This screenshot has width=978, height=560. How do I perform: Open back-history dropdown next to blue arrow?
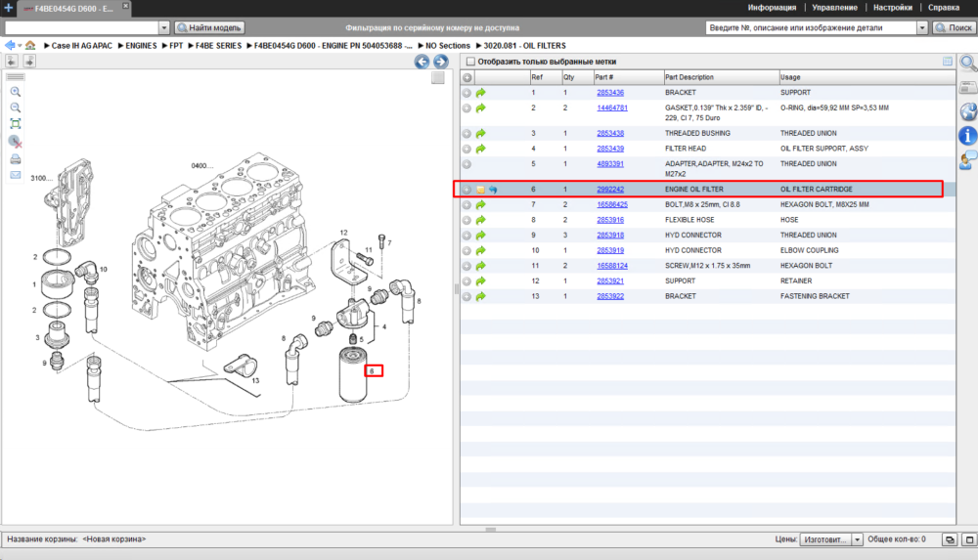(20, 46)
